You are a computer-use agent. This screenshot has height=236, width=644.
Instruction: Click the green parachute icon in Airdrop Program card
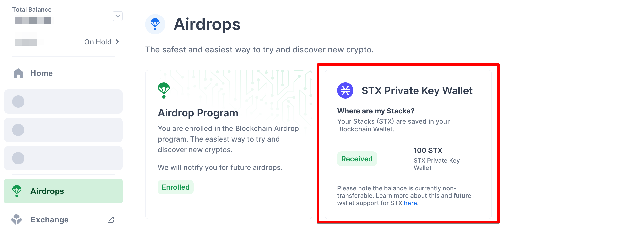[164, 90]
